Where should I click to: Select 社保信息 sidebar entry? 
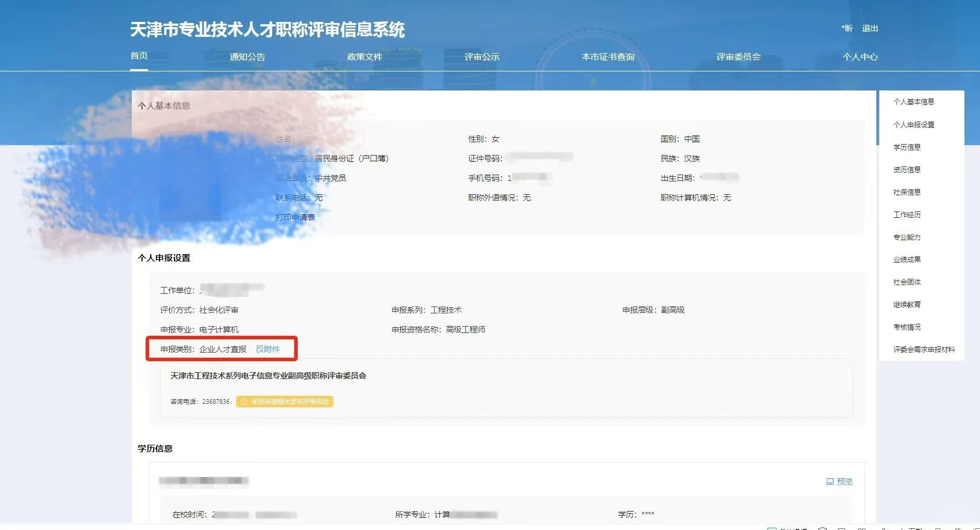pyautogui.click(x=907, y=192)
